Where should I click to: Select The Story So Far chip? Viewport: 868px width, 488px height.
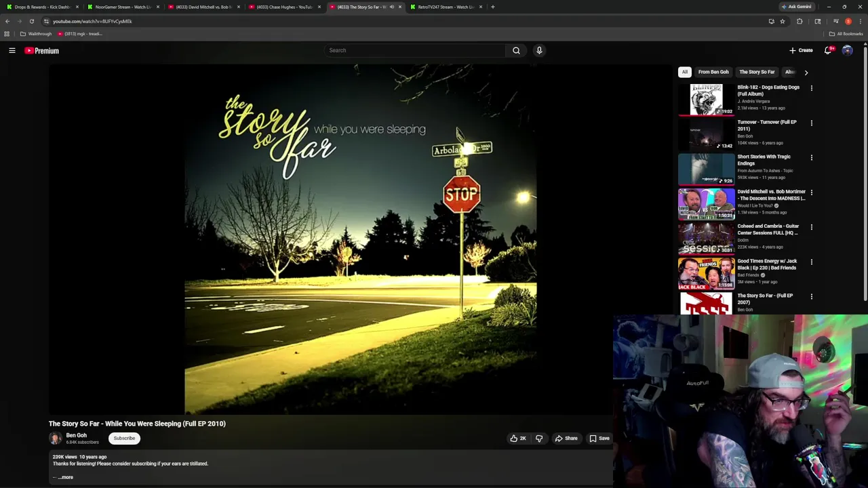pos(757,72)
